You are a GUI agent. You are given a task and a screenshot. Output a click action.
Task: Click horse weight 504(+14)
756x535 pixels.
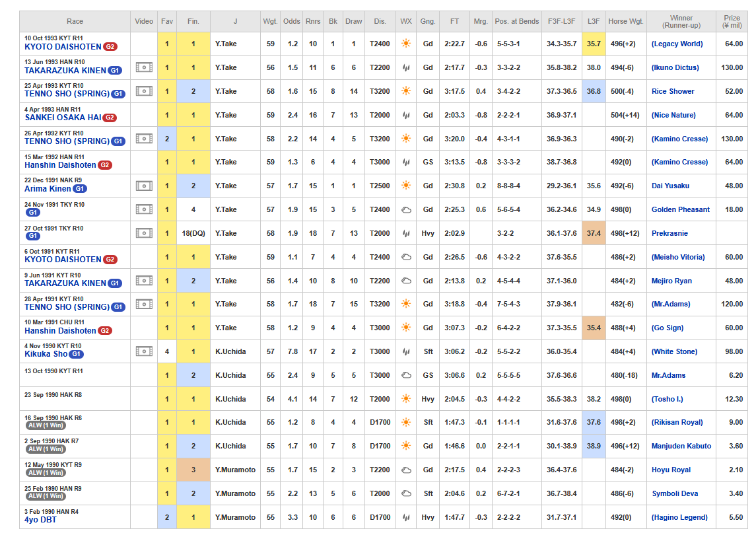tap(625, 115)
